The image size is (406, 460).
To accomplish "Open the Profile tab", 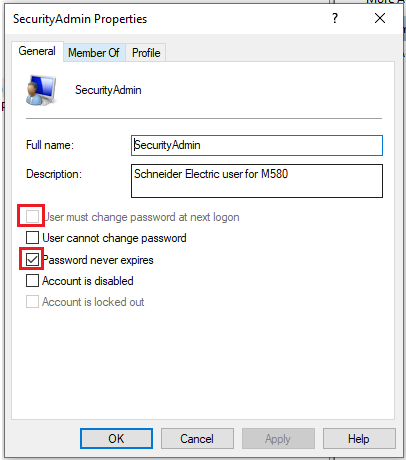I will [146, 53].
